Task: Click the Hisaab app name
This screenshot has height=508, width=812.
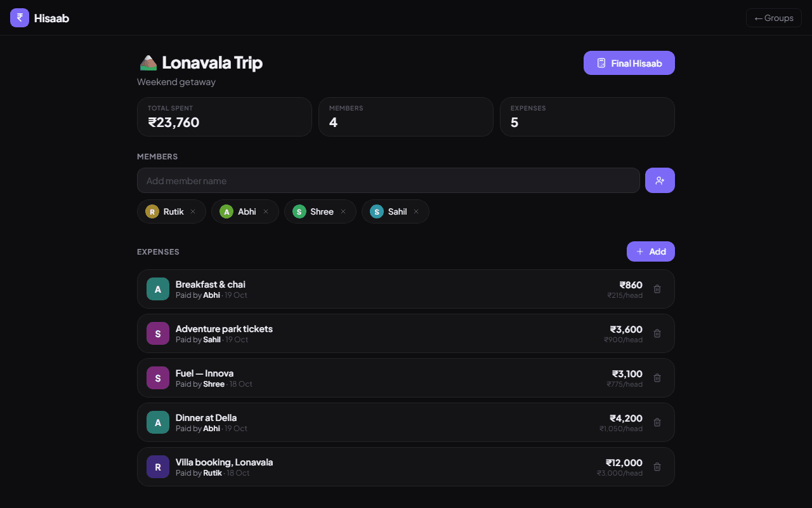Action: pyautogui.click(x=51, y=18)
